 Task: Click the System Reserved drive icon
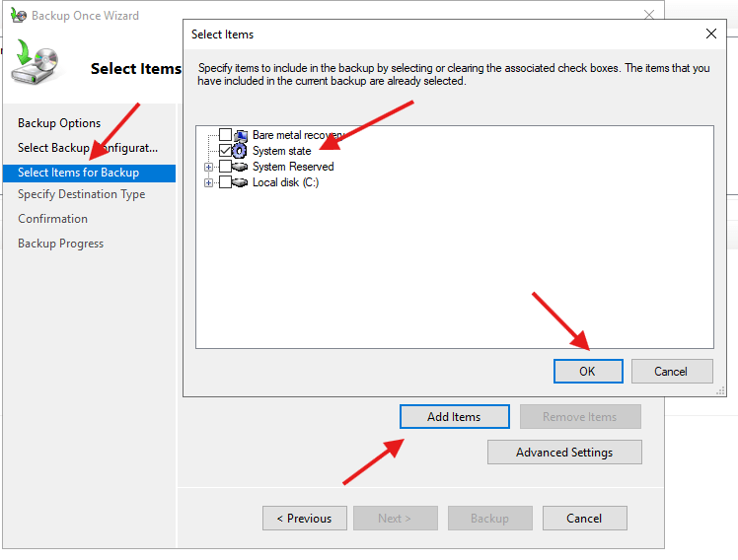point(242,167)
